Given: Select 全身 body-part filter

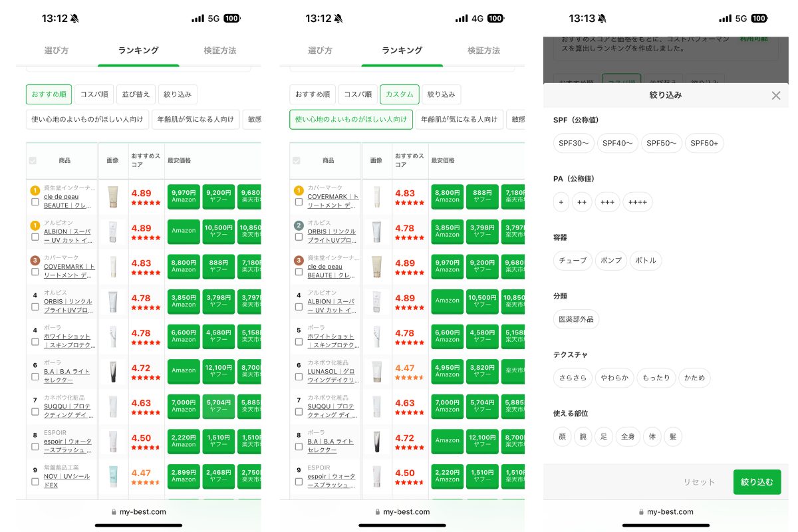Looking at the screenshot, I should (628, 437).
